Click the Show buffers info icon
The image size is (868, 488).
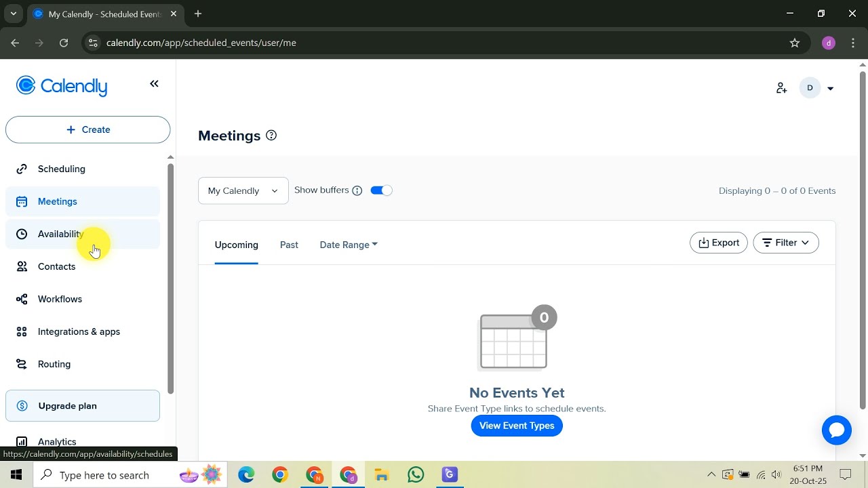357,190
